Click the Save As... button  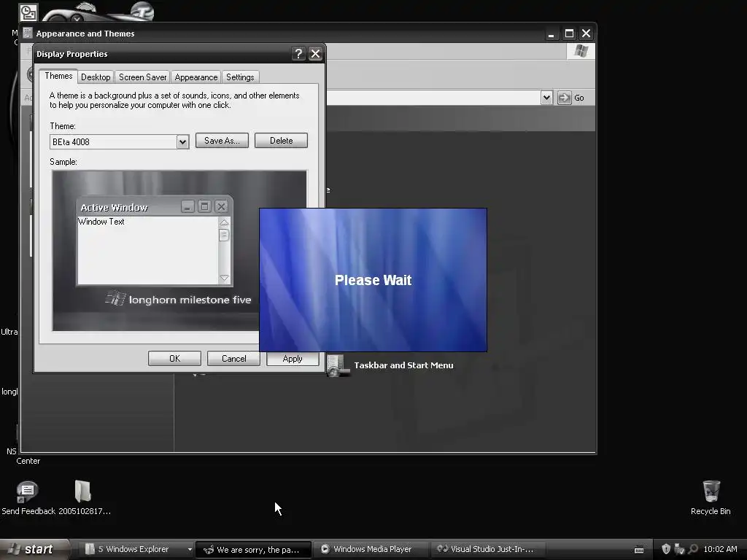coord(222,141)
